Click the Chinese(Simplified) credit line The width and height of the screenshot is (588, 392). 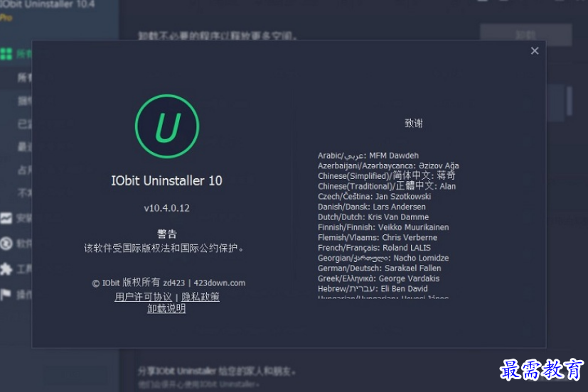[x=386, y=175]
